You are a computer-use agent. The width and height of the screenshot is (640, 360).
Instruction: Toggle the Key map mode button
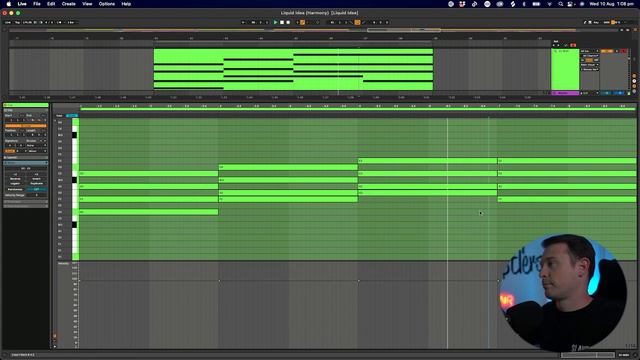(x=596, y=22)
